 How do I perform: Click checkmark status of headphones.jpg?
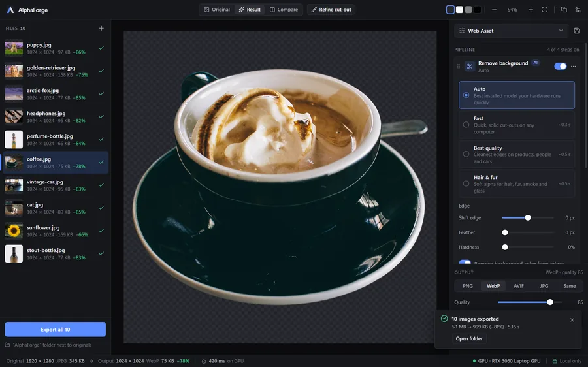pos(101,117)
